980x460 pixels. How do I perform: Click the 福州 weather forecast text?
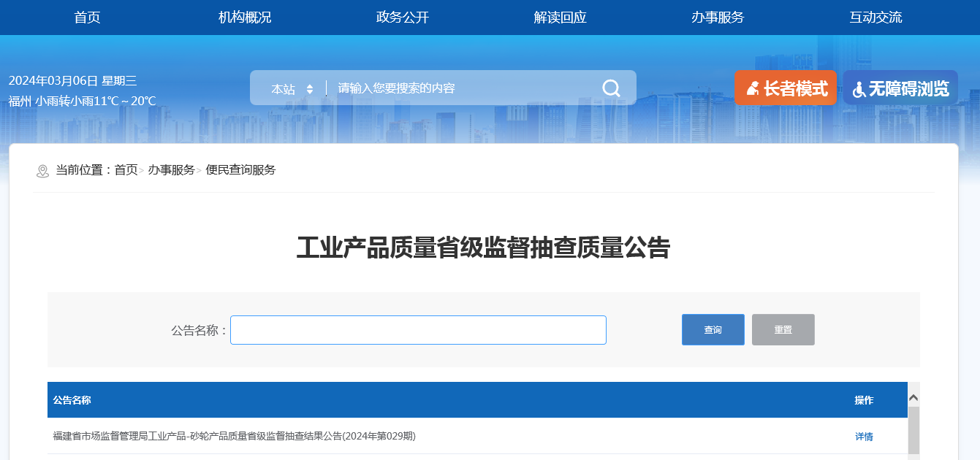click(83, 101)
